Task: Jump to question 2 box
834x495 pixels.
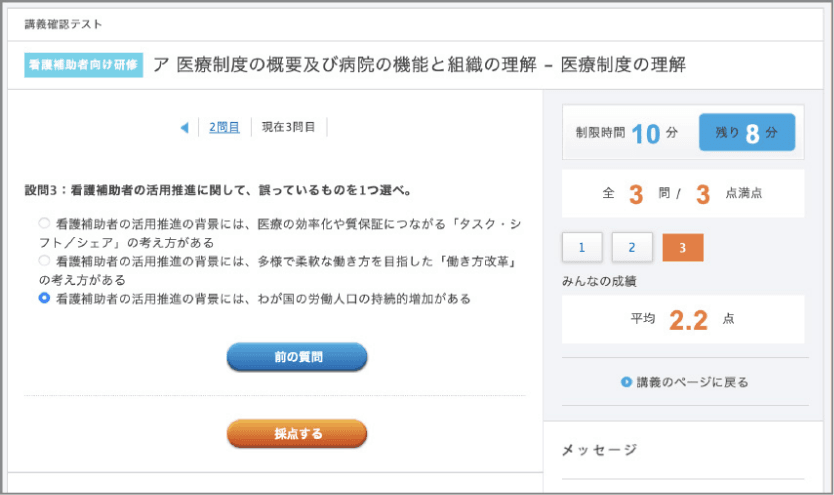Action: click(632, 247)
